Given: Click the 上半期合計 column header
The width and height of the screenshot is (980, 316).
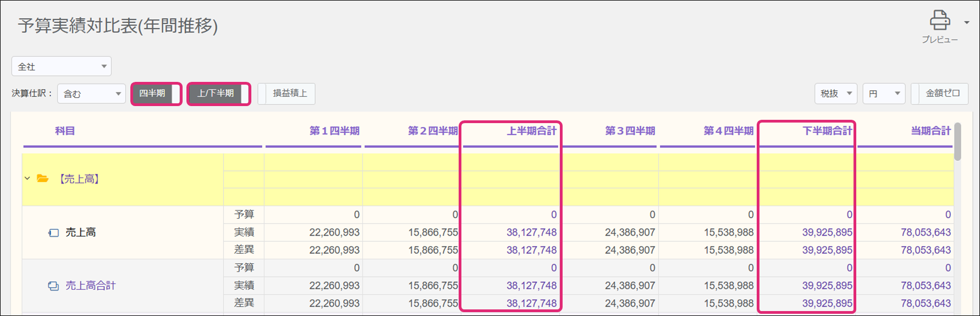Looking at the screenshot, I should pyautogui.click(x=531, y=131).
